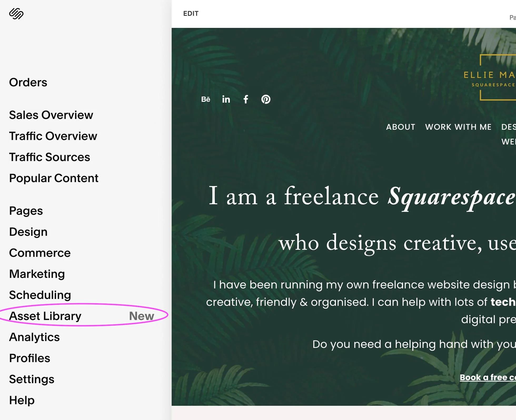This screenshot has width=516, height=420.
Task: Check Traffic Sources in the sidebar
Action: point(49,157)
